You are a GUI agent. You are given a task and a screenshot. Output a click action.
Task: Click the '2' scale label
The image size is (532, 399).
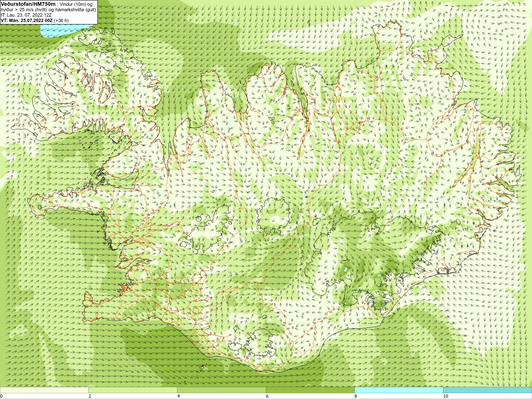[x=90, y=396]
